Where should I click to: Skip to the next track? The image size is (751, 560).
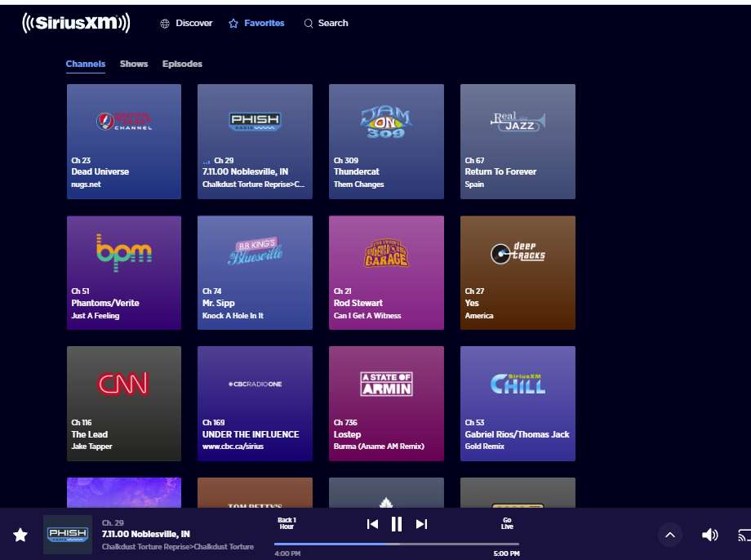click(421, 524)
